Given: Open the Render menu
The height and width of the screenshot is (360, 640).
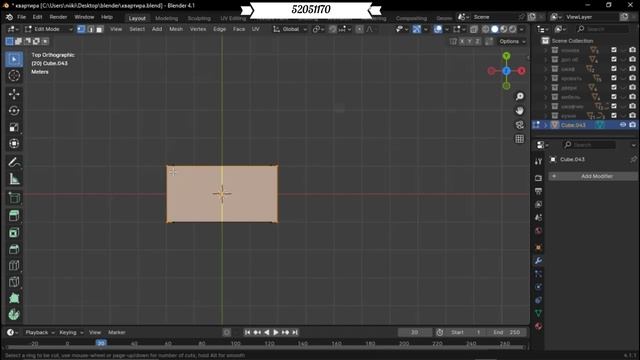Looking at the screenshot, I should pos(58,17).
